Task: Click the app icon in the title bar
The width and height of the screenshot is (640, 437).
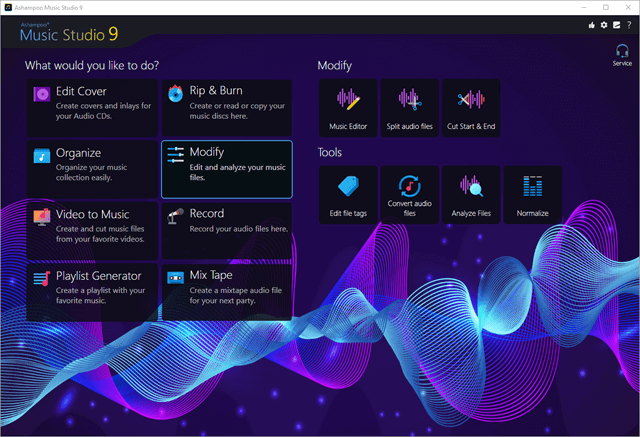Action: point(8,7)
